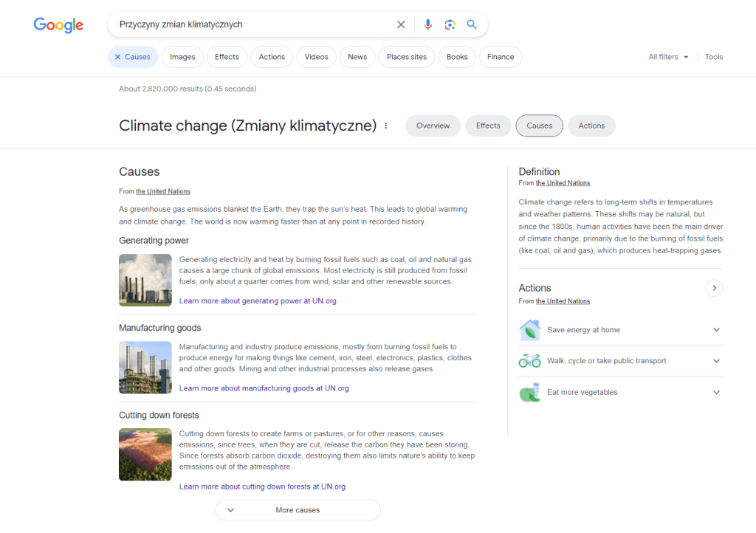
Task: Open Learn more about generating power link
Action: pyautogui.click(x=258, y=300)
